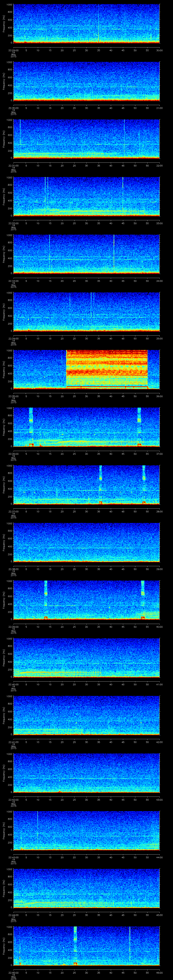Image resolution: width=173 pixels, height=980 pixels.
Task: Select the spectrogram panel starting at 22:38:00
Action: point(86,542)
